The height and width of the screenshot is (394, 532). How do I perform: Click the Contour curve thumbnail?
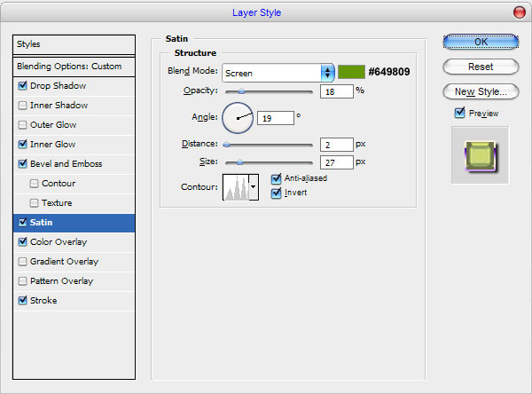pyautogui.click(x=236, y=187)
